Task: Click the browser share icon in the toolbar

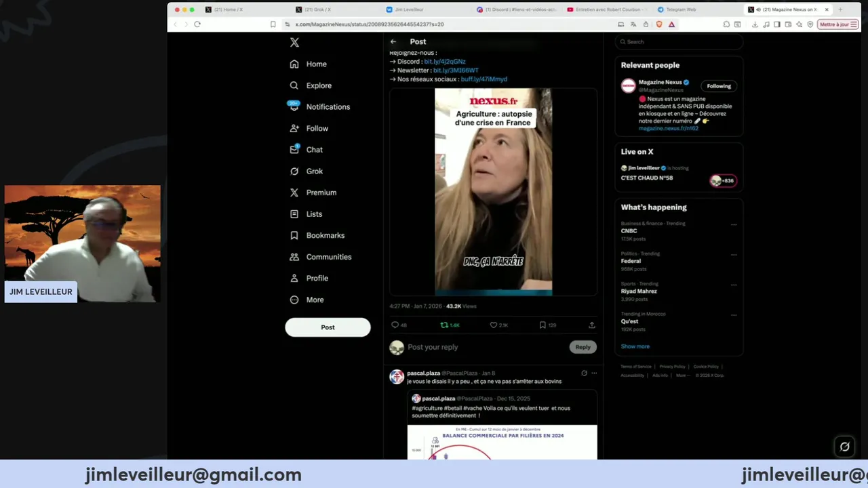Action: (646, 24)
